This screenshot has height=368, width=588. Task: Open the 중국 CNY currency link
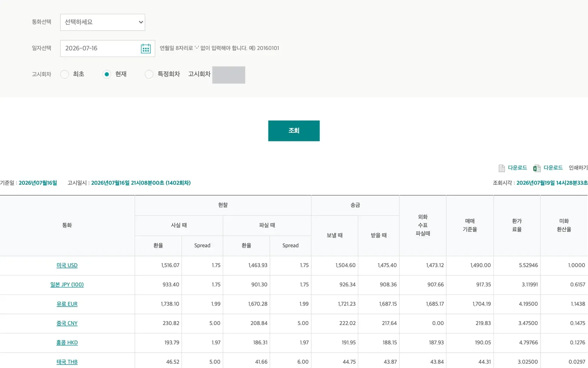coord(67,323)
